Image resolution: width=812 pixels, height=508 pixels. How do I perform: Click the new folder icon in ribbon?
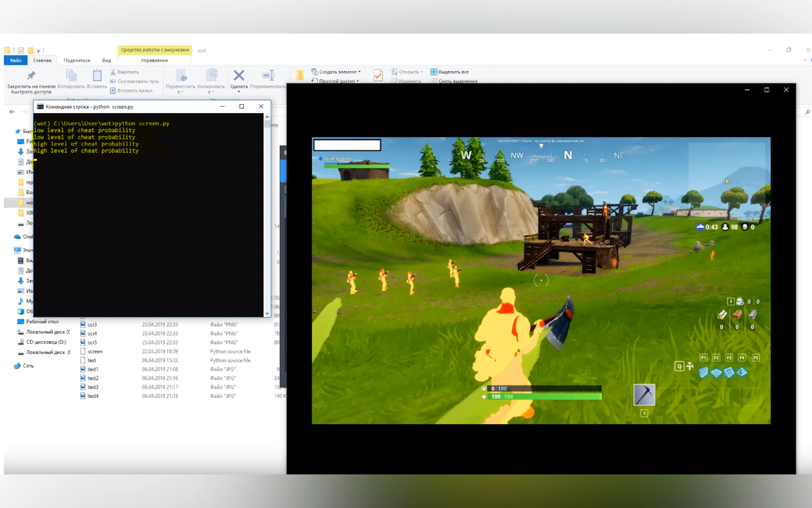[x=300, y=75]
